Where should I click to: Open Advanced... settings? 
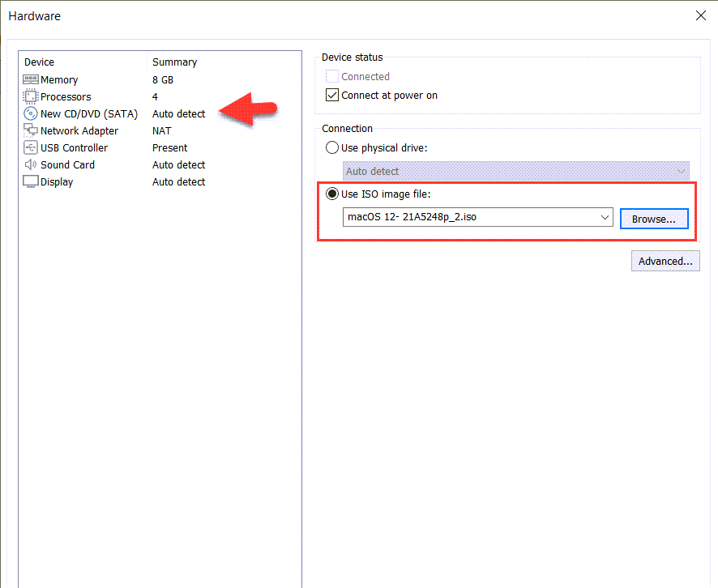[665, 261]
